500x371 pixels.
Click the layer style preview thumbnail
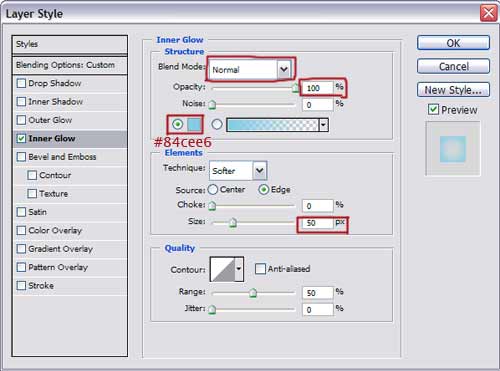tap(453, 148)
